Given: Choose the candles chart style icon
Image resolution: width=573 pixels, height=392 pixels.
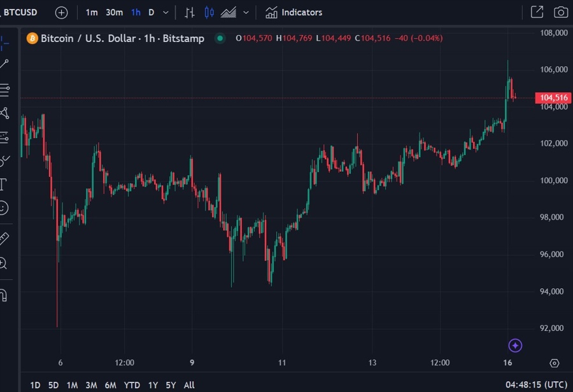Looking at the screenshot, I should pyautogui.click(x=209, y=13).
